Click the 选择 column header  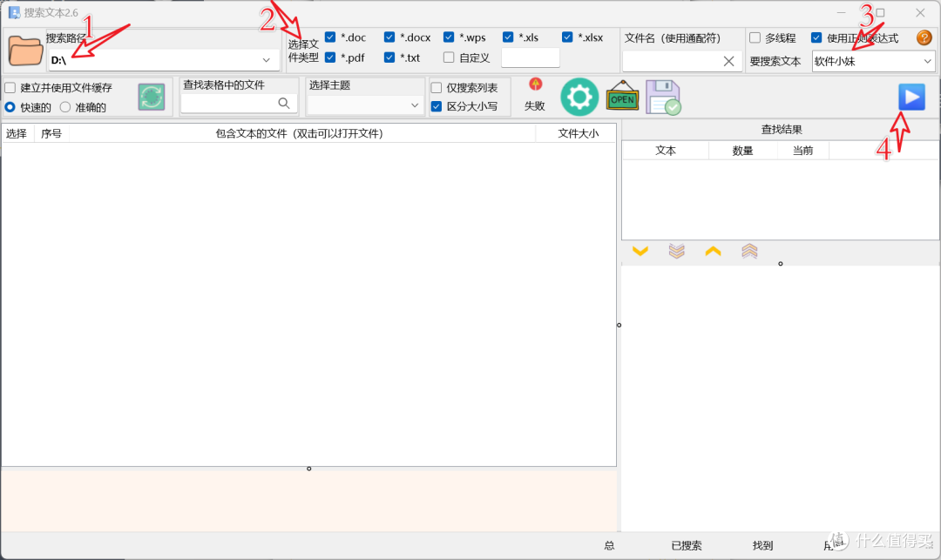pyautogui.click(x=17, y=134)
